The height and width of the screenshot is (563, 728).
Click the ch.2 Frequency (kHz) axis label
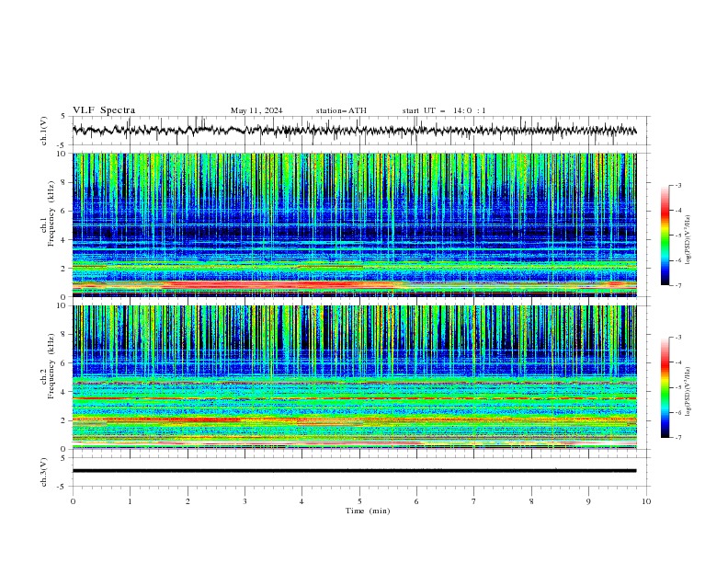pos(51,366)
